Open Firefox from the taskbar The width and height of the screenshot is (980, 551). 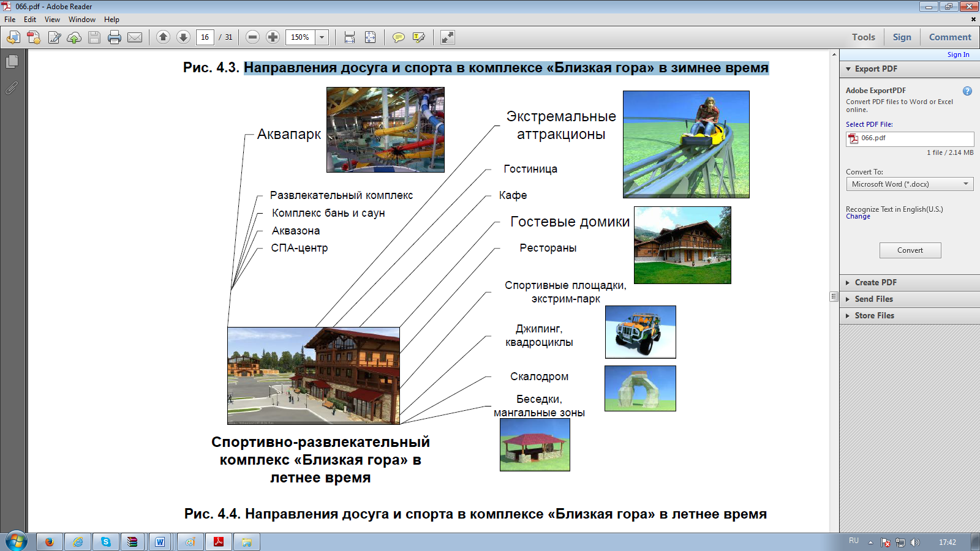point(49,542)
